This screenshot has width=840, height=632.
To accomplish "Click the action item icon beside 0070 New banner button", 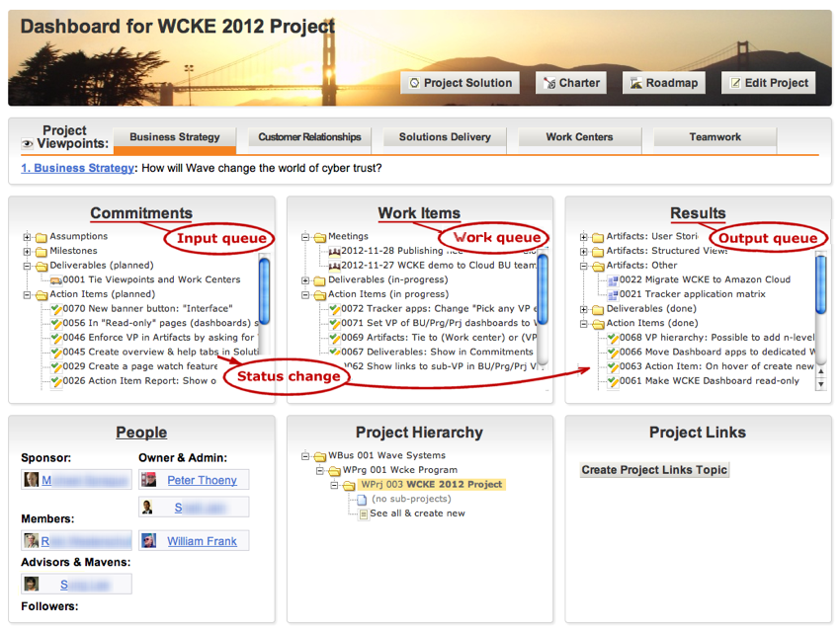I will (56, 309).
